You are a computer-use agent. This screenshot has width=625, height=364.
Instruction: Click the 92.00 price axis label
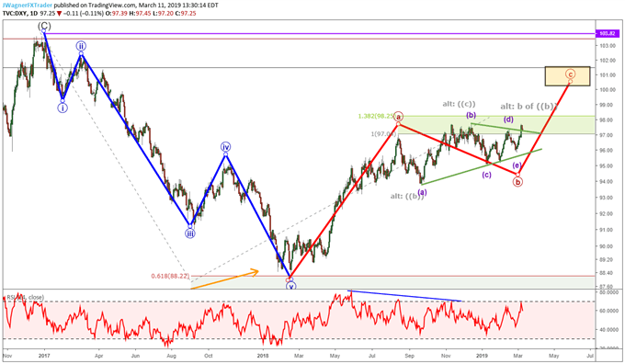(608, 213)
